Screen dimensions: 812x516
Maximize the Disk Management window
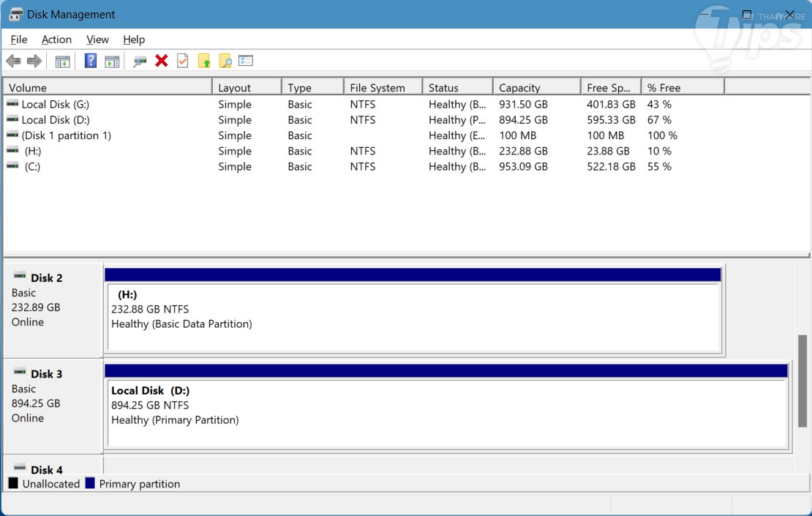click(x=747, y=15)
